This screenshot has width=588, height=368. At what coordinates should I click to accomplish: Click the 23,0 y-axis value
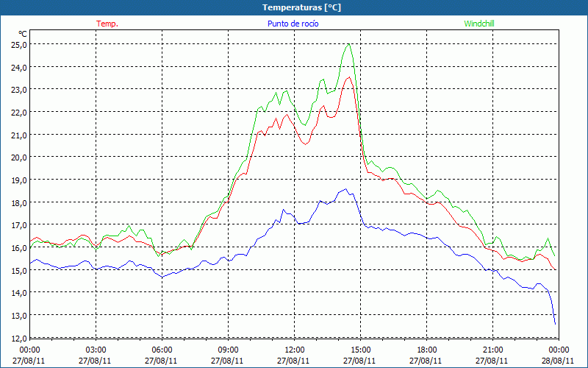tap(18, 90)
